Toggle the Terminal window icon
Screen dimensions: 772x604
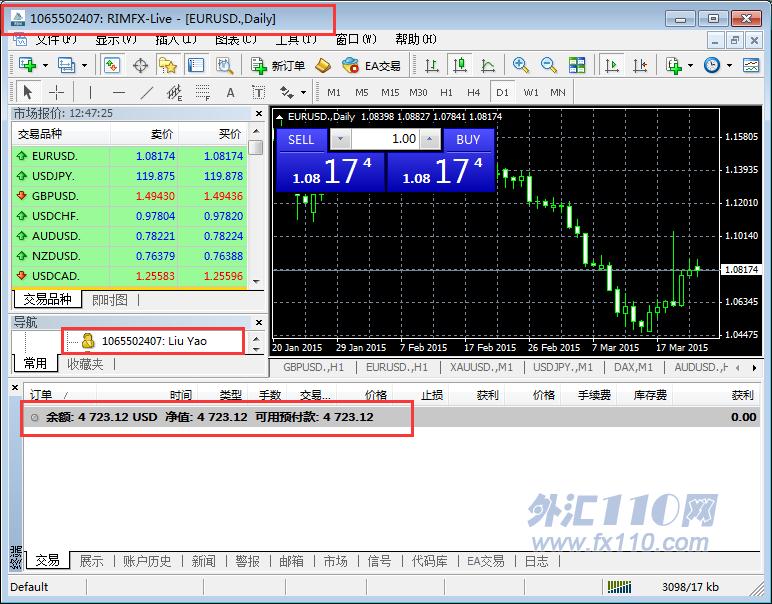click(196, 65)
